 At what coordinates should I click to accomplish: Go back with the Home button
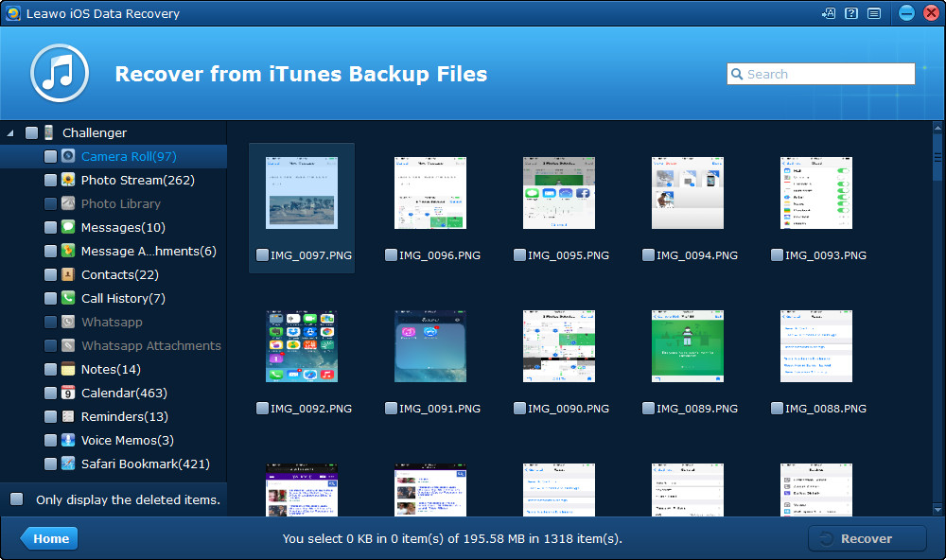point(49,538)
